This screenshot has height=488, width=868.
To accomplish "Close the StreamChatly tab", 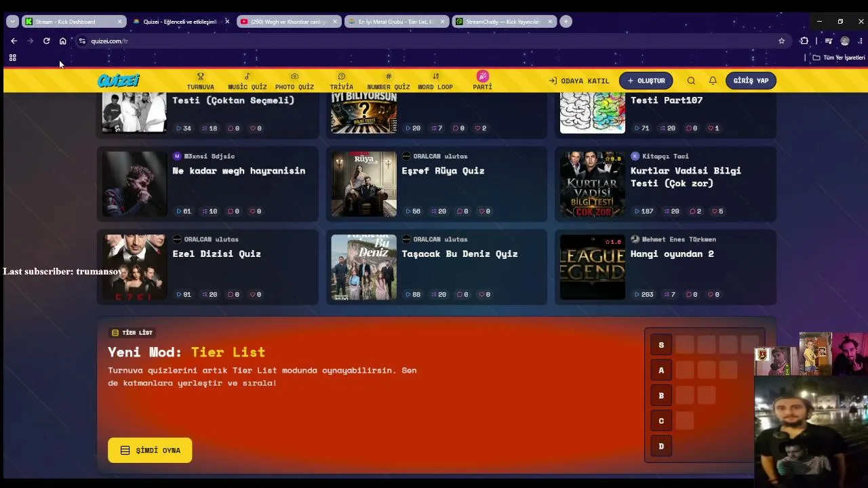I will point(550,22).
